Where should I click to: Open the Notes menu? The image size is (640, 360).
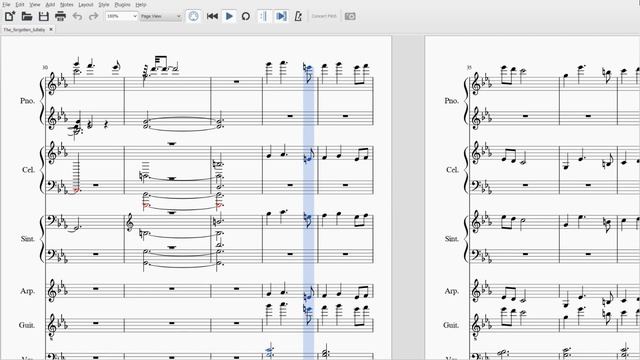(x=67, y=4)
